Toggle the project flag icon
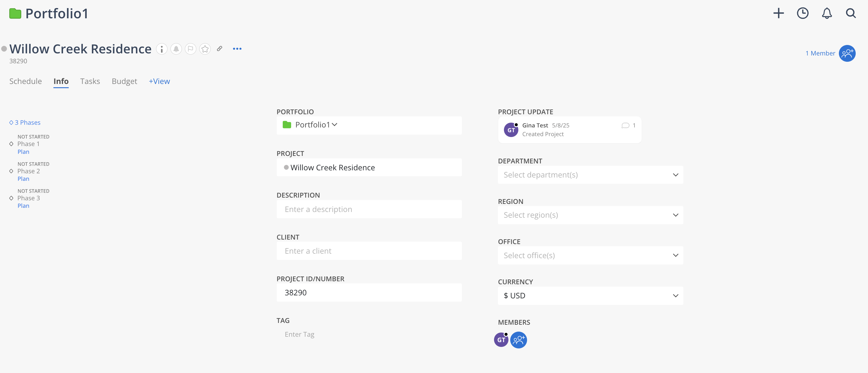Image resolution: width=868 pixels, height=373 pixels. [191, 49]
